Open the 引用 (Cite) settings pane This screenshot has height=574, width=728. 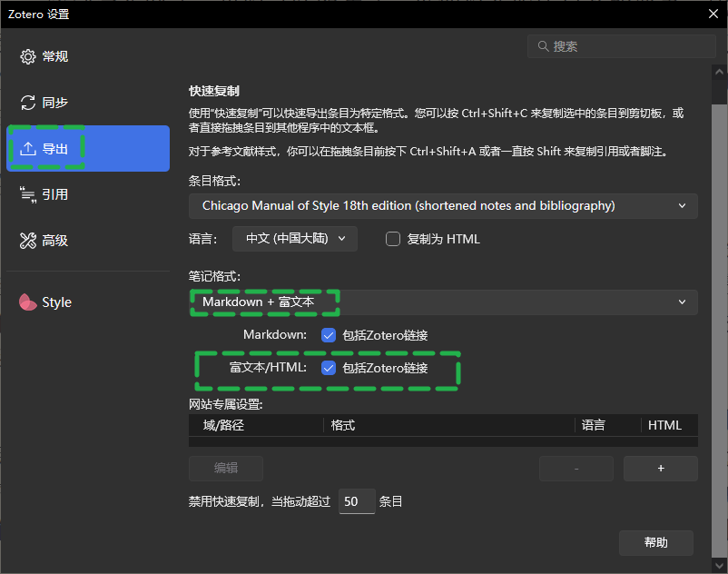pyautogui.click(x=88, y=194)
